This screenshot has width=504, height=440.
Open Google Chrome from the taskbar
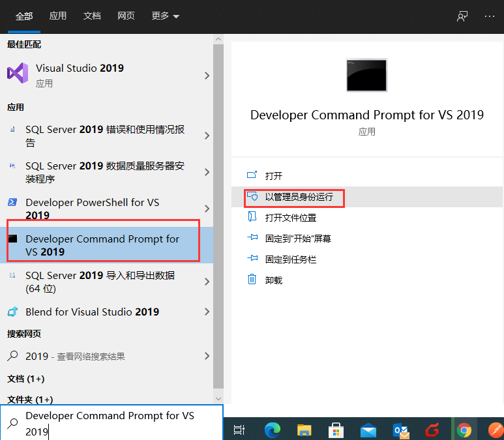(x=464, y=430)
